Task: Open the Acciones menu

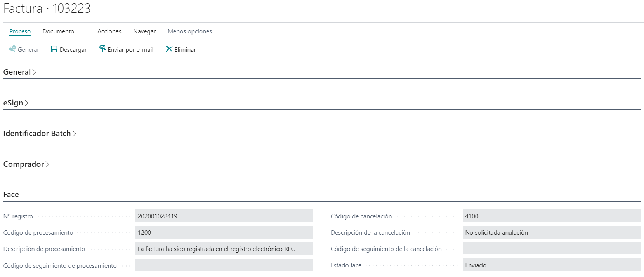Action: coord(109,31)
